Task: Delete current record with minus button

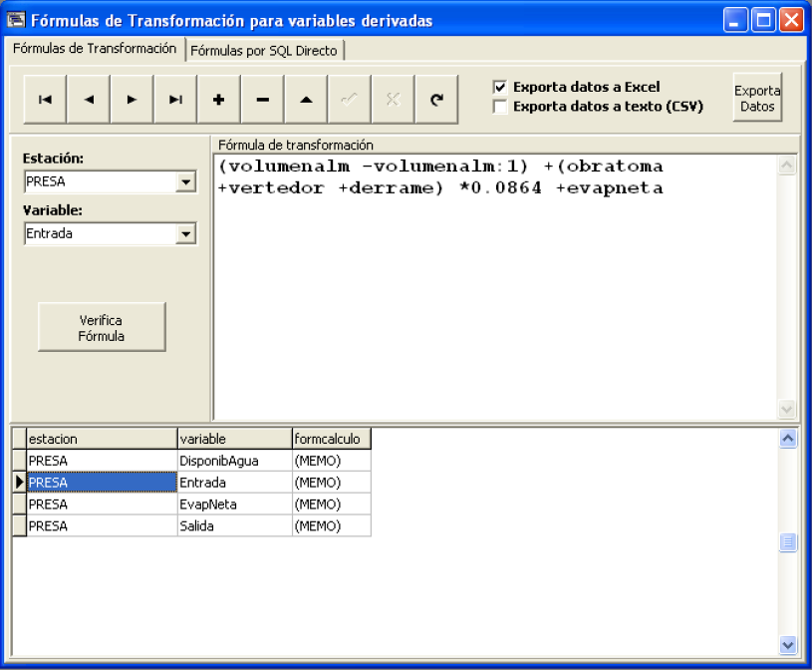Action: [x=262, y=100]
